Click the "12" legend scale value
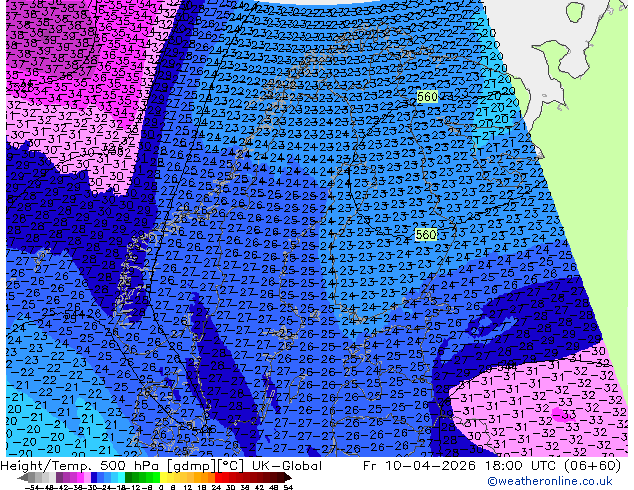The image size is (634, 490). (x=188, y=488)
